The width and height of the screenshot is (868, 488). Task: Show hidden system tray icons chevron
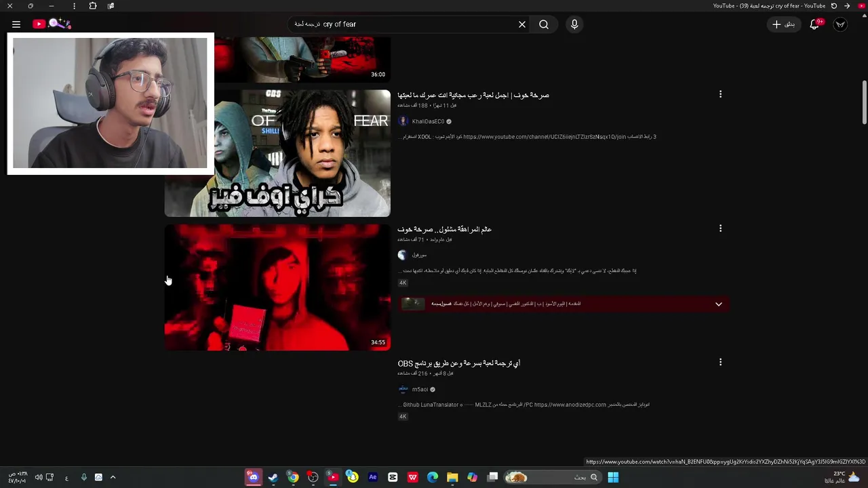pos(113,477)
